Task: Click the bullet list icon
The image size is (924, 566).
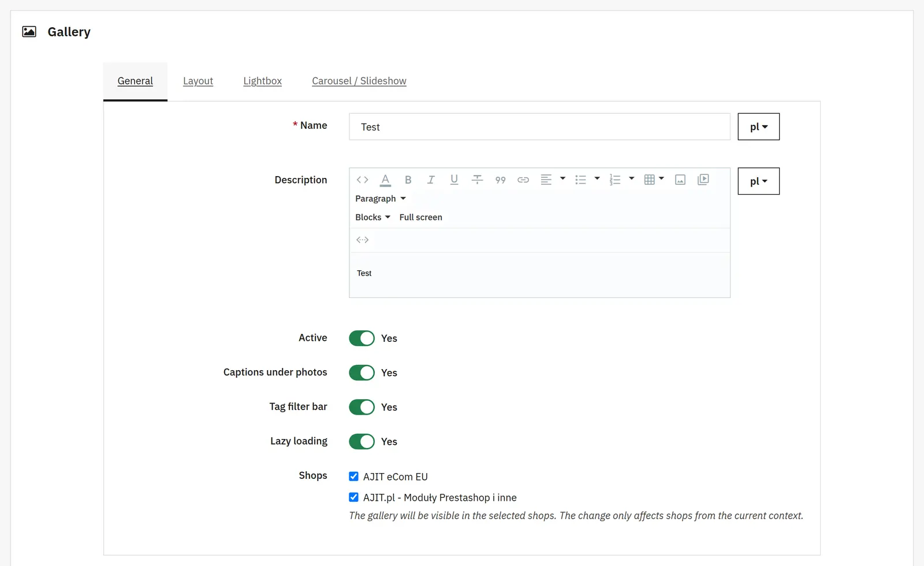Action: click(x=580, y=180)
